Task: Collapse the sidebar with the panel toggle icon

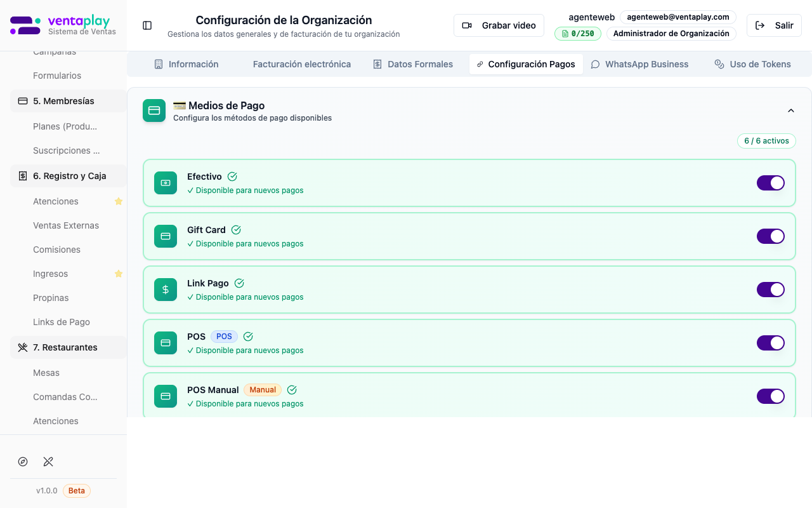Action: click(147, 25)
